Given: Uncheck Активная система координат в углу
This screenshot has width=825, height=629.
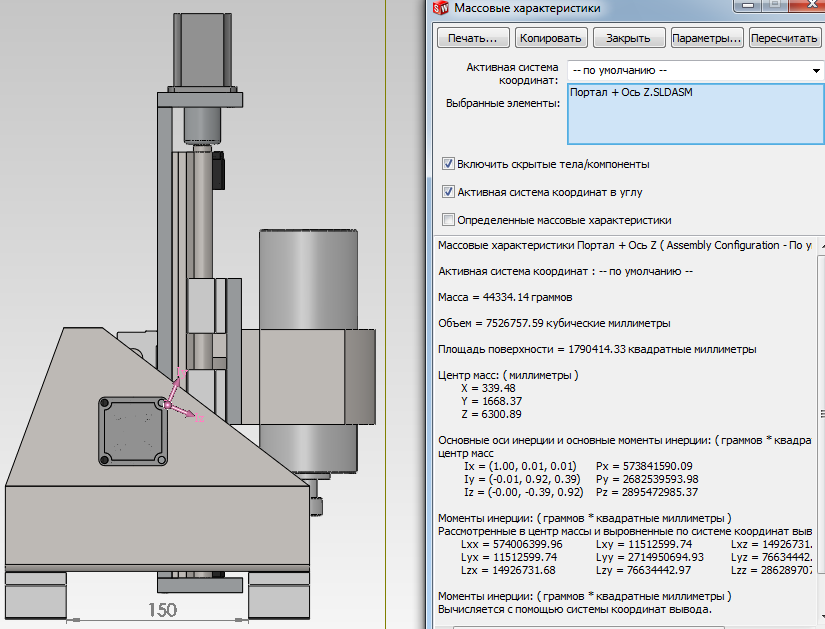Looking at the screenshot, I should tap(449, 191).
